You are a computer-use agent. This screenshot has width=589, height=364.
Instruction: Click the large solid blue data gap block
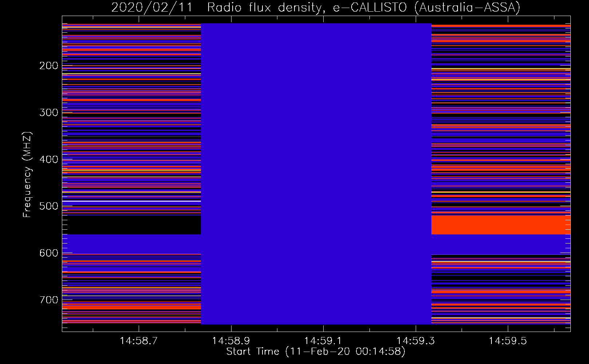coord(316,174)
